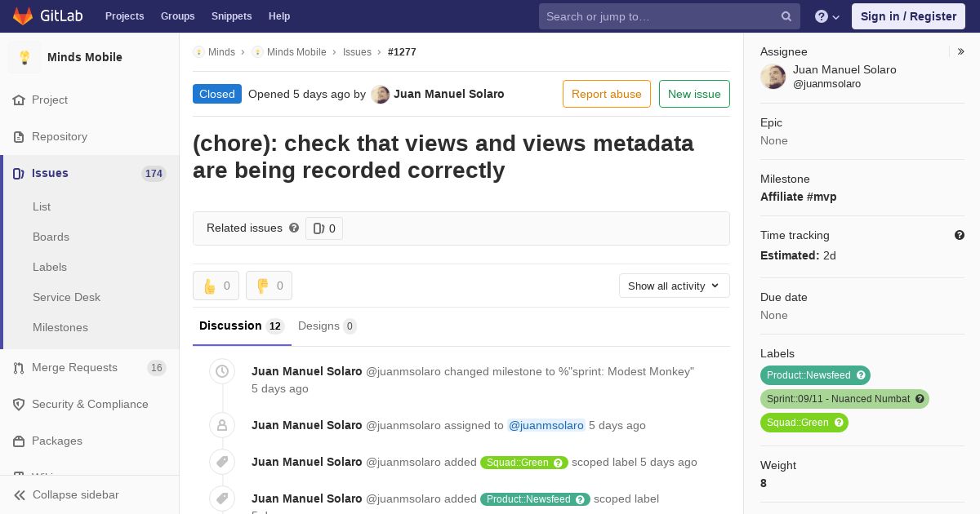Open the Boards sub-item
This screenshot has height=514, width=980.
coord(51,237)
